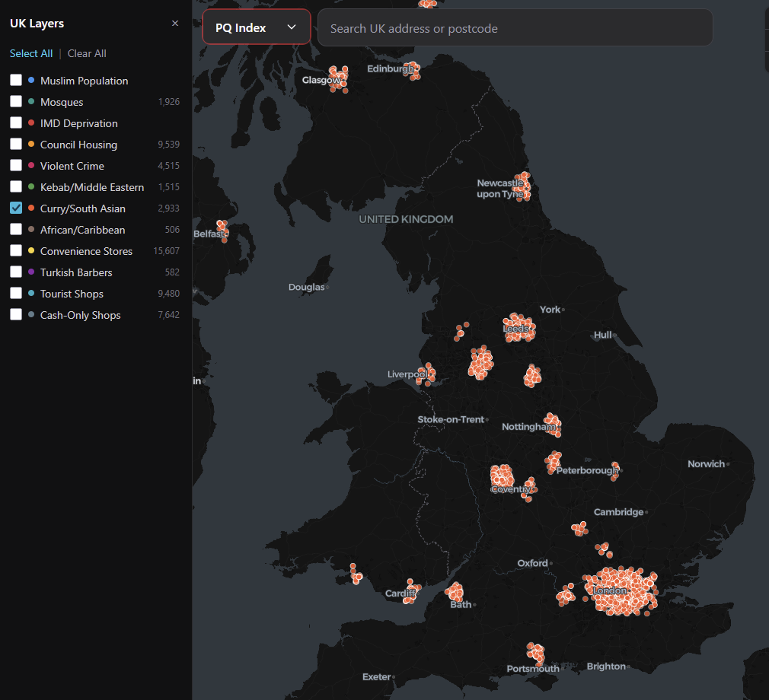
Task: Click the blue Muslim Population color dot
Action: pyautogui.click(x=31, y=80)
